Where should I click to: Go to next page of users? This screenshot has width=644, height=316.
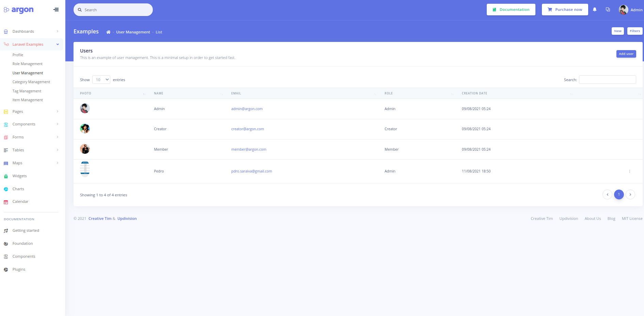click(630, 194)
